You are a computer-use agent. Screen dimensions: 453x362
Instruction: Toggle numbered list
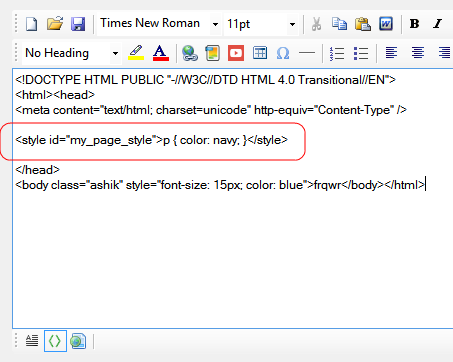point(337,53)
